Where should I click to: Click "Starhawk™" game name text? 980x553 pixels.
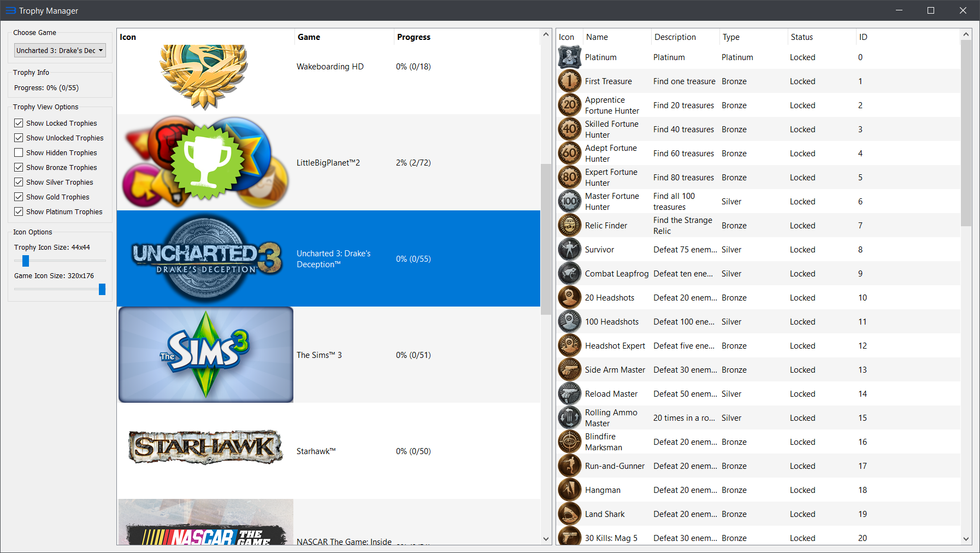coord(316,451)
